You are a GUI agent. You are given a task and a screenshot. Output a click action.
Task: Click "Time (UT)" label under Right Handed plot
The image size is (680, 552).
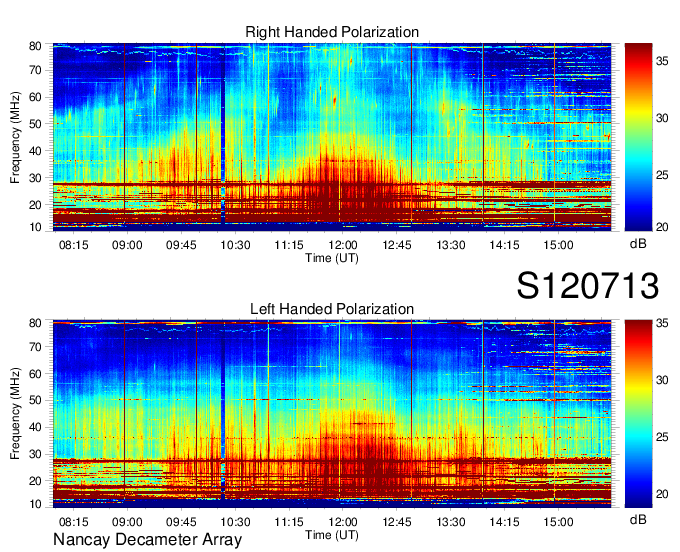332,258
